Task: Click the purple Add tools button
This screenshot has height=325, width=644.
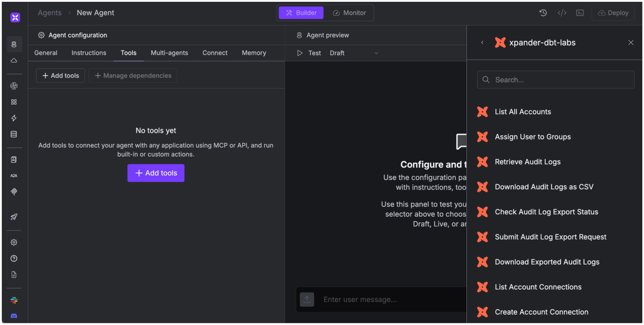Action: point(156,173)
